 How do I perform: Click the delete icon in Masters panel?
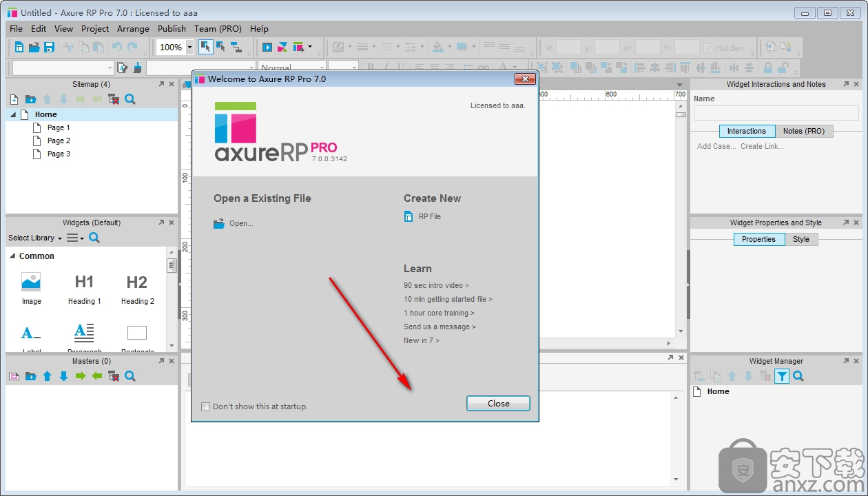[x=114, y=376]
